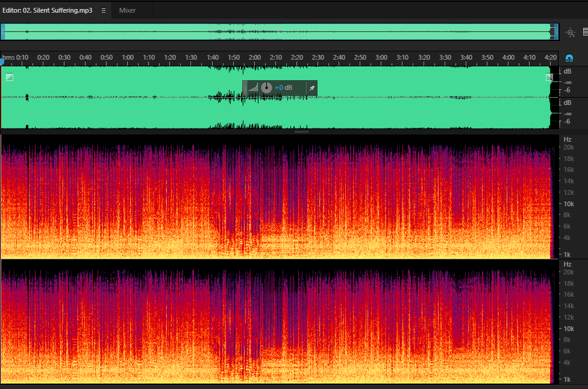Click the "10k" label on the top channel's Hz scale
Image resolution: width=588 pixels, height=389 pixels.
569,204
